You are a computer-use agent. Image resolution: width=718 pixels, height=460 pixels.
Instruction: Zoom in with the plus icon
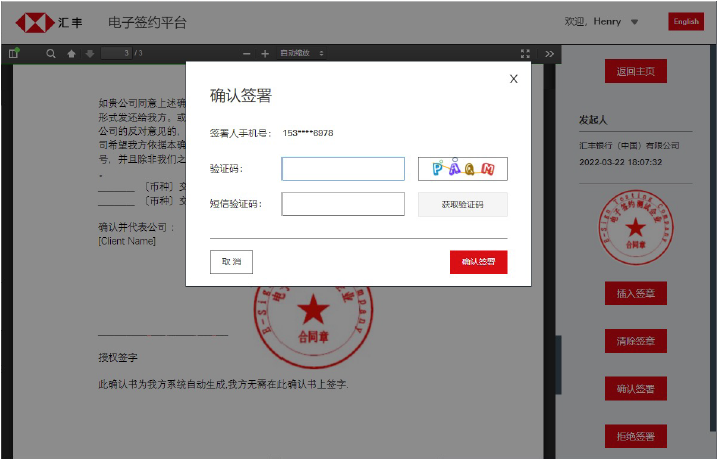(x=265, y=53)
